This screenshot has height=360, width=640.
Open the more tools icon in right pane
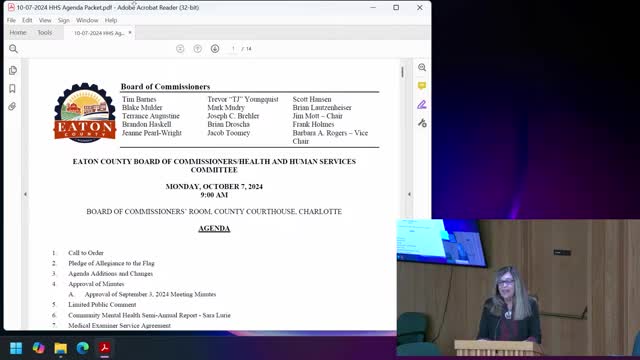pyautogui.click(x=422, y=123)
